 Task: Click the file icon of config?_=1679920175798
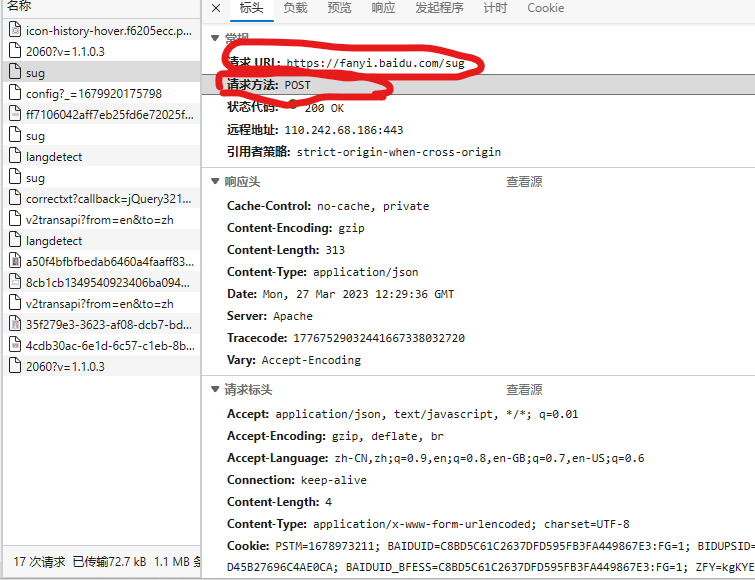pos(15,93)
